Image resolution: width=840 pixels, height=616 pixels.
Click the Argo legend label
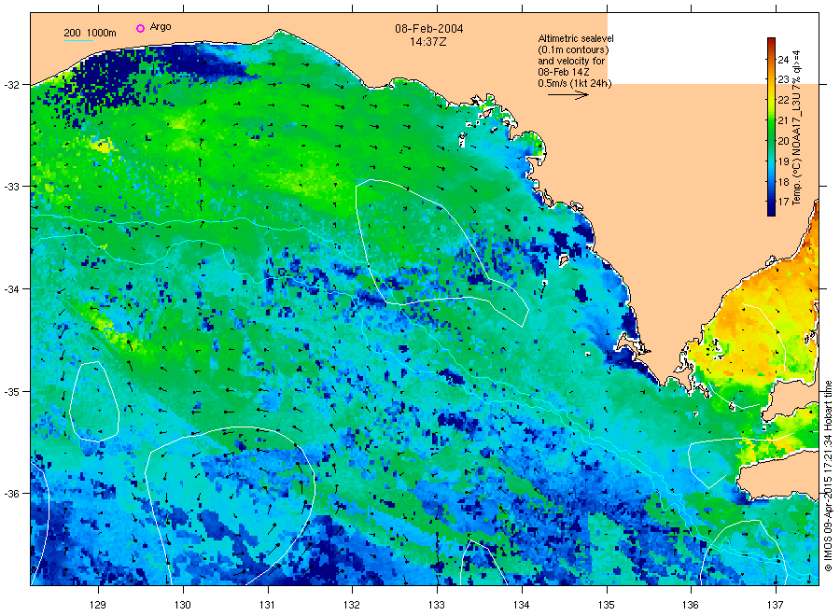161,27
